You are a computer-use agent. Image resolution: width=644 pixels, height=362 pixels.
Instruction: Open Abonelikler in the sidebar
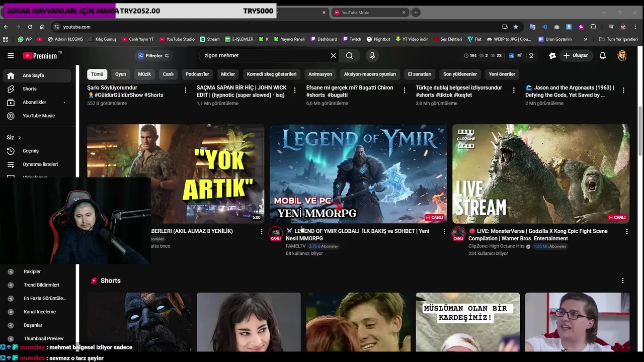point(36,102)
